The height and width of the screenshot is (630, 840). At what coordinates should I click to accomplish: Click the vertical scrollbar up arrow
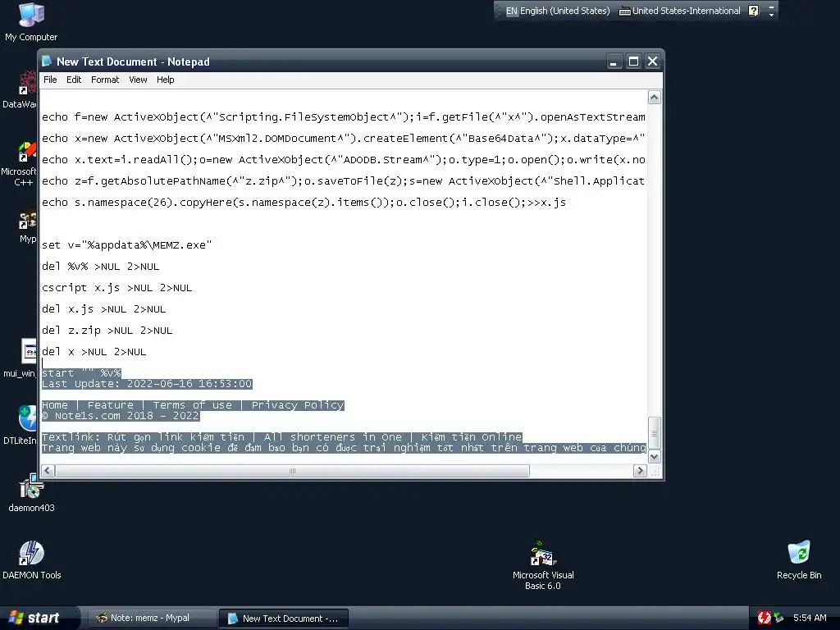(x=654, y=97)
